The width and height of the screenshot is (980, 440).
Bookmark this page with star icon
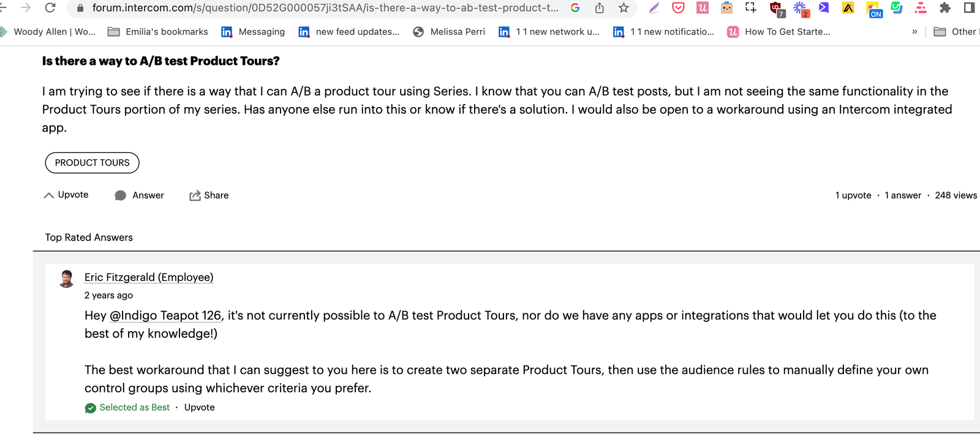[624, 8]
